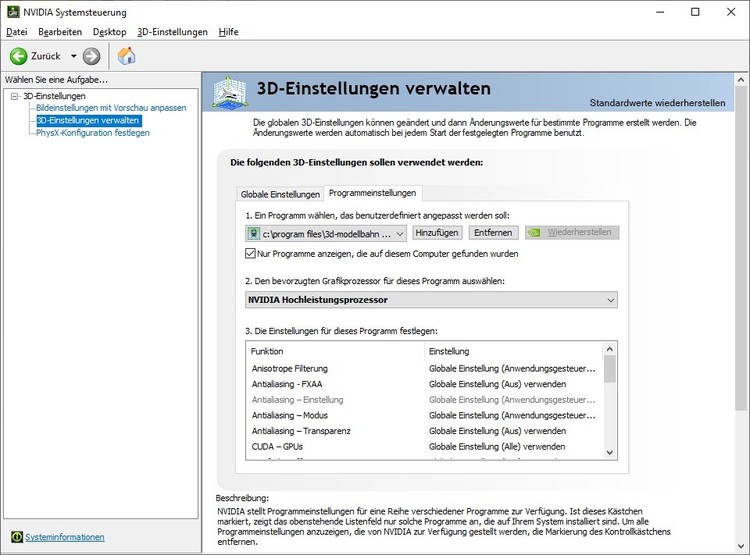This screenshot has width=750, height=555.
Task: Open the Datei menu
Action: tap(17, 32)
